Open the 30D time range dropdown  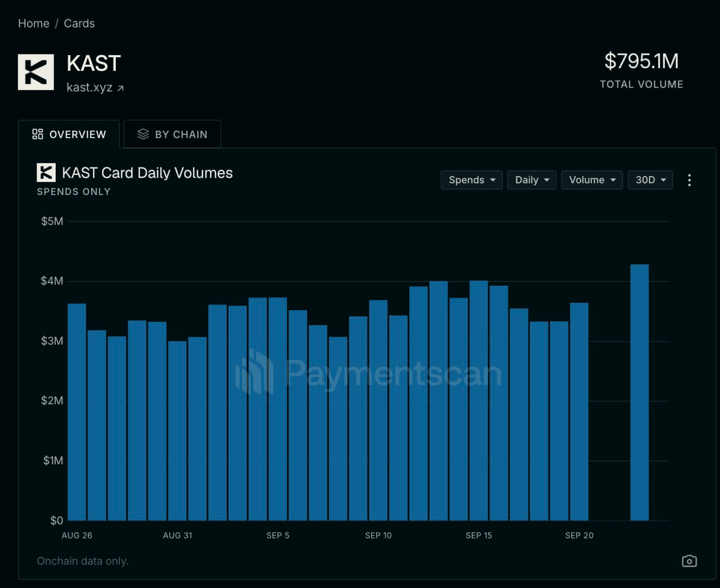pyautogui.click(x=650, y=180)
